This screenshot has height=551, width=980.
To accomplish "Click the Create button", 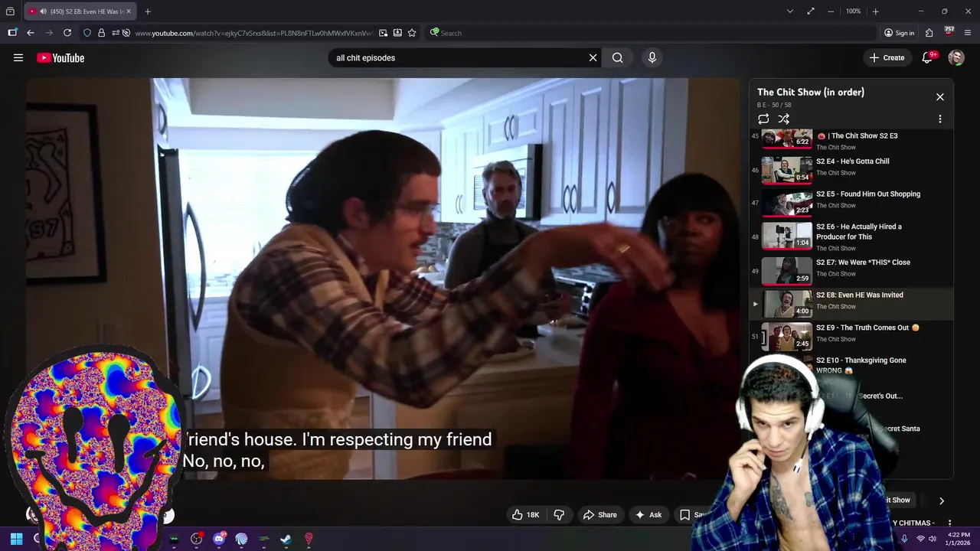I will (x=887, y=57).
